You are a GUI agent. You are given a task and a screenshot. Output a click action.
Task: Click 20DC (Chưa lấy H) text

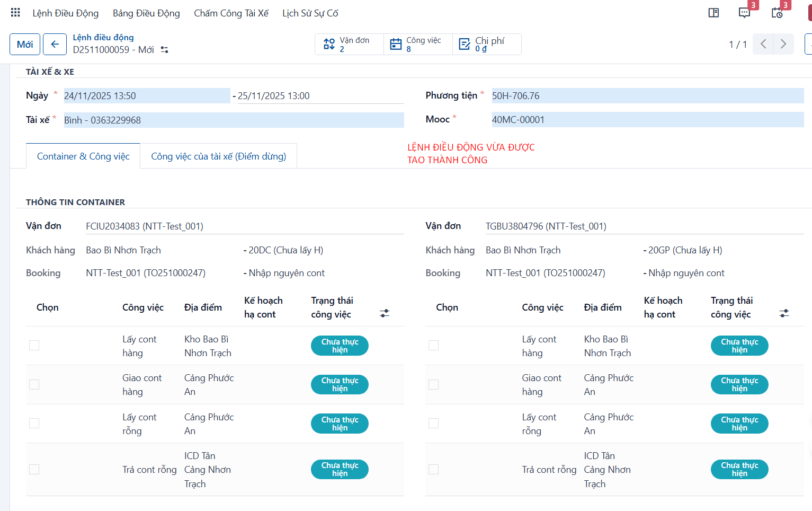(286, 250)
